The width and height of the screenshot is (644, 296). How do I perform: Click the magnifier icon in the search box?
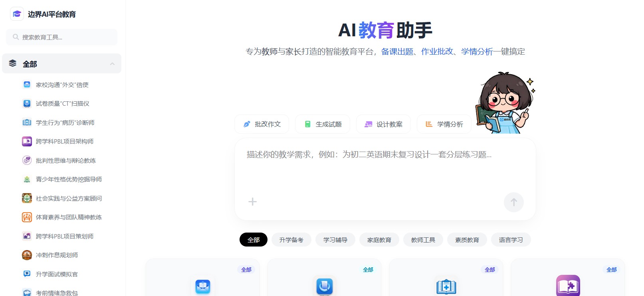(16, 37)
